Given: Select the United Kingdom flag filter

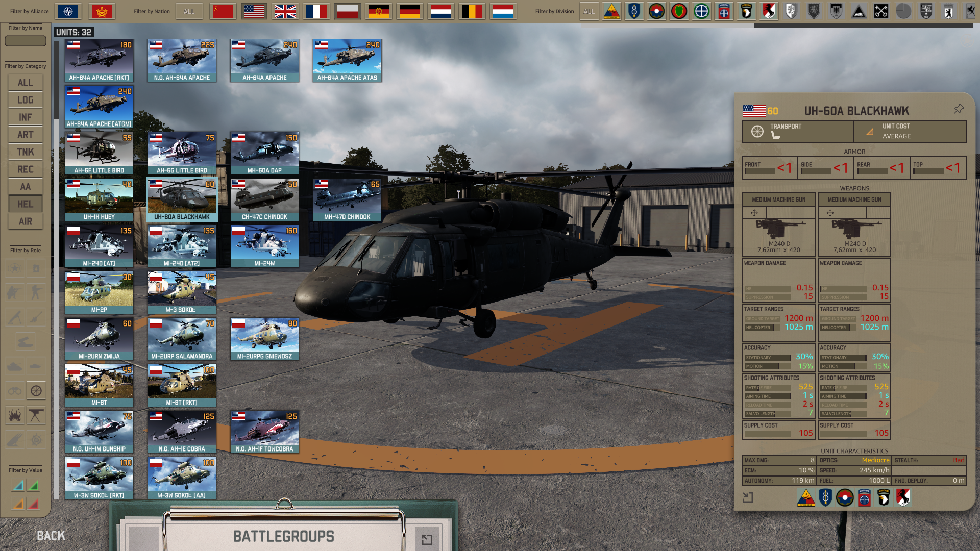Looking at the screenshot, I should [285, 11].
